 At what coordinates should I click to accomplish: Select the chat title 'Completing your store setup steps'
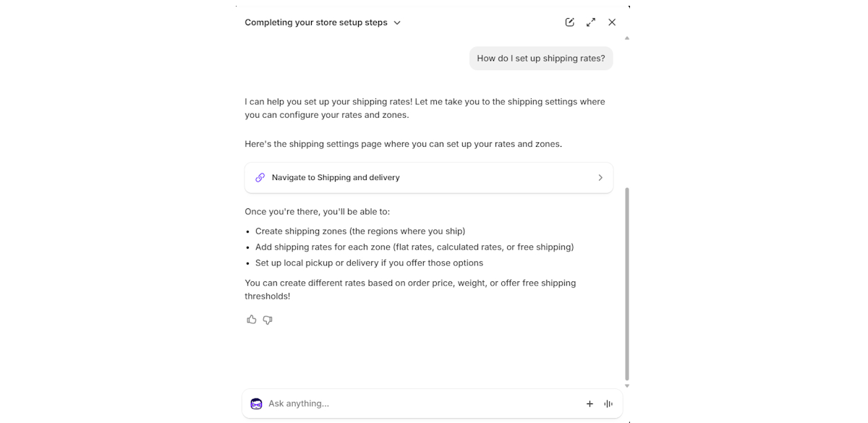pos(316,22)
